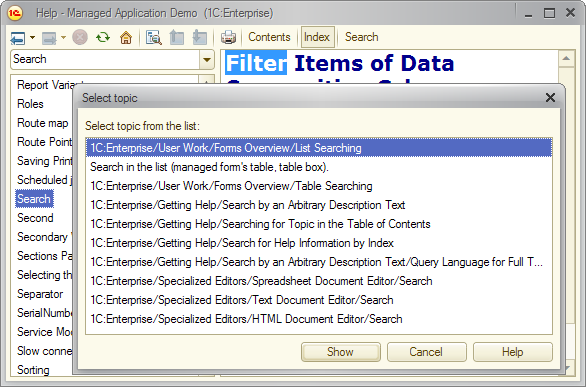The width and height of the screenshot is (586, 387).
Task: Select 'Route map' in index list
Action: 43,123
